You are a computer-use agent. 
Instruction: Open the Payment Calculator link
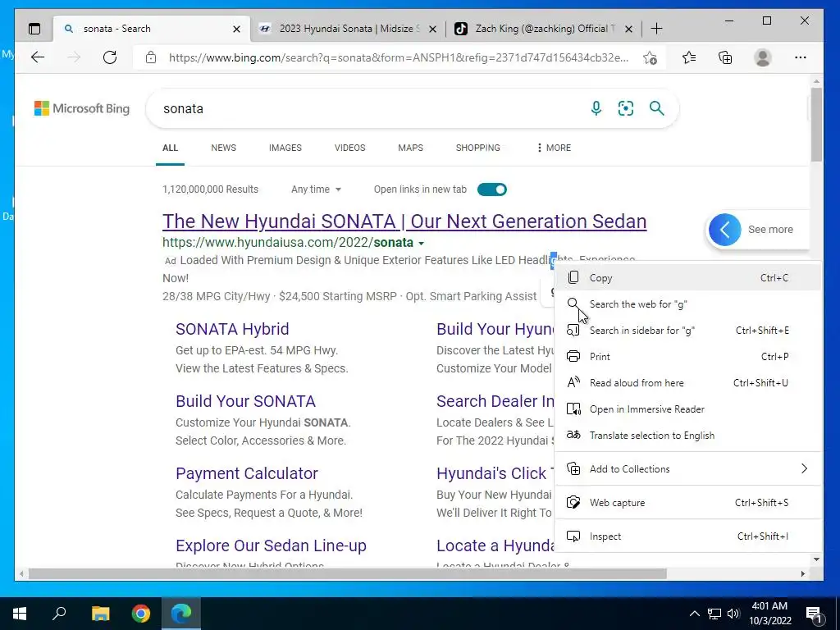[x=247, y=473]
